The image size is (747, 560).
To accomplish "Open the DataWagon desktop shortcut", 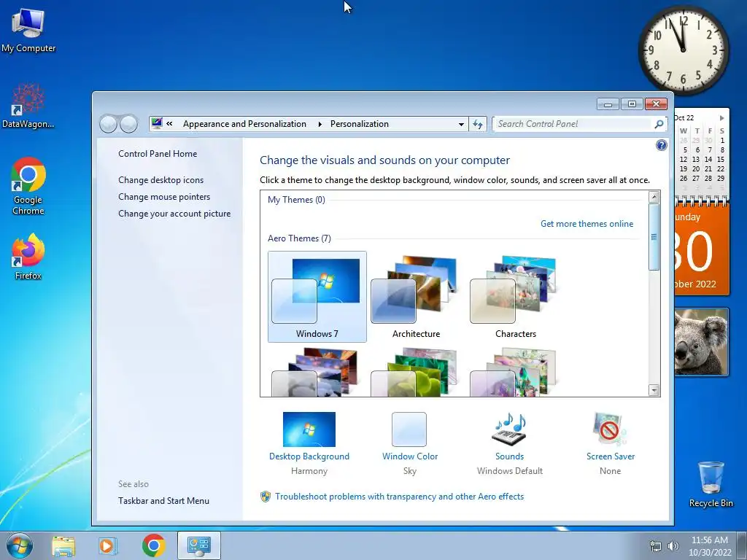I will pyautogui.click(x=28, y=106).
